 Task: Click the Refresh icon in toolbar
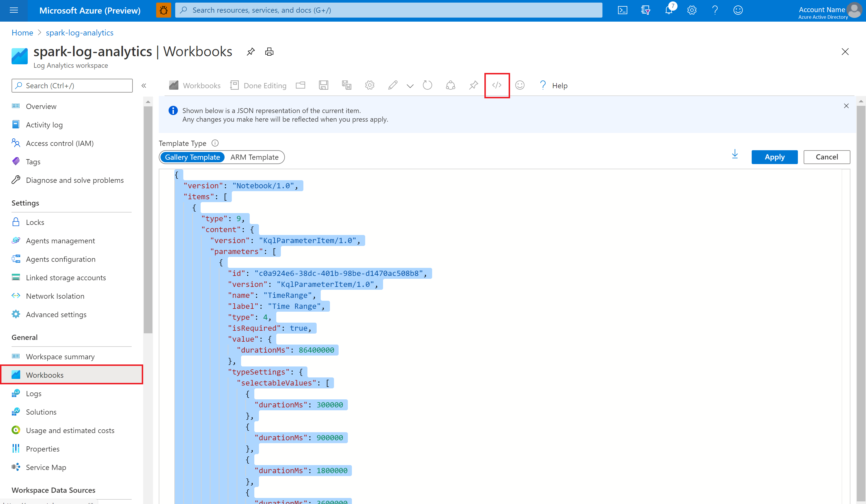(x=428, y=85)
